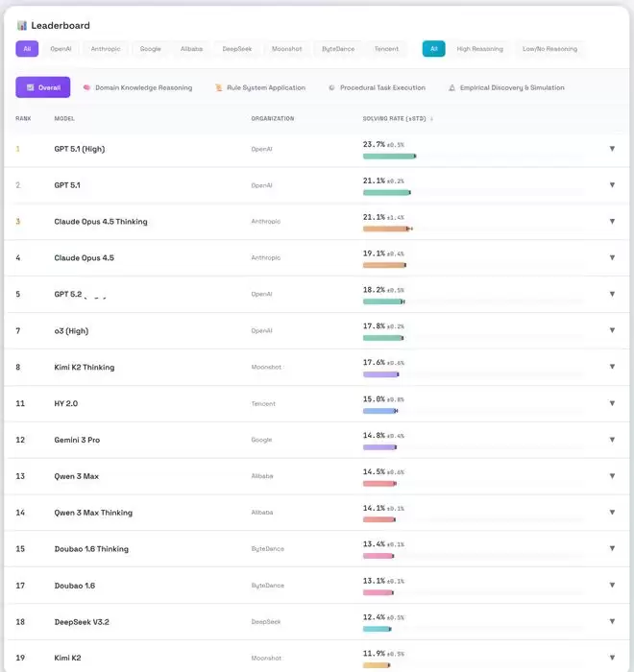Expand the GPT 5.1 (High) row

point(612,149)
